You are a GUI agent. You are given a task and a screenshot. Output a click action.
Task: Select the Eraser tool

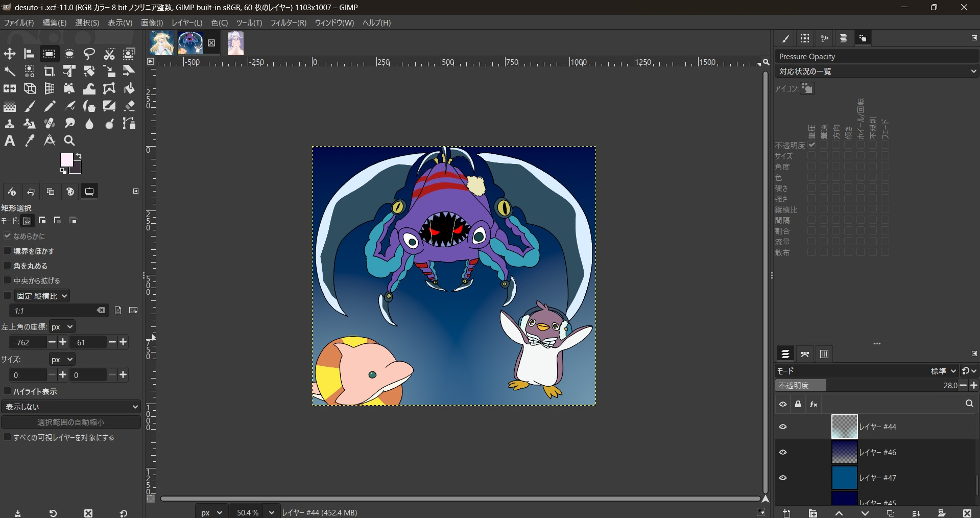tap(129, 106)
